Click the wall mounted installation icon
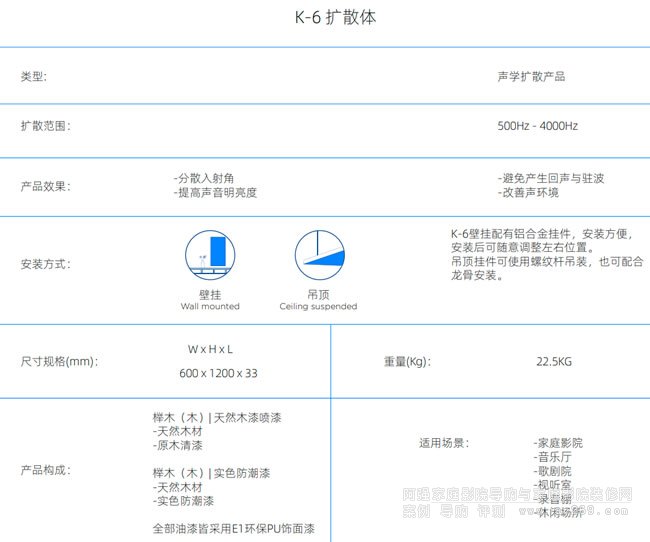Viewport: 650px width, 542px height. click(x=210, y=254)
